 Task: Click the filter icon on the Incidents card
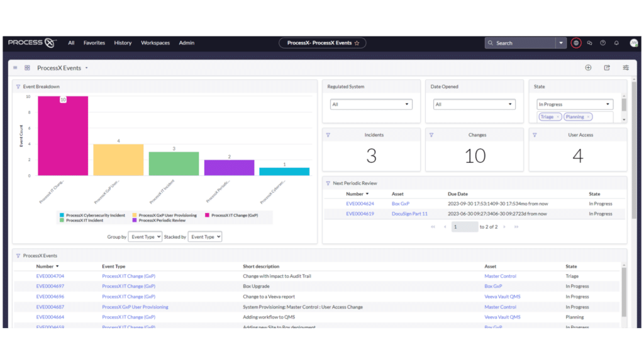click(329, 134)
